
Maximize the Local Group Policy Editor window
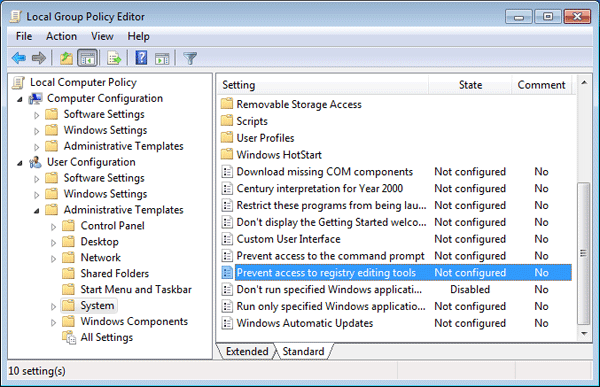click(548, 17)
